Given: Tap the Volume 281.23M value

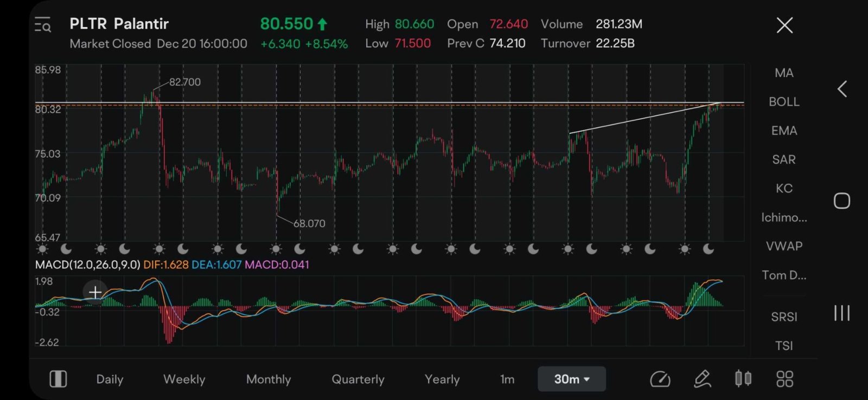Looking at the screenshot, I should [619, 24].
